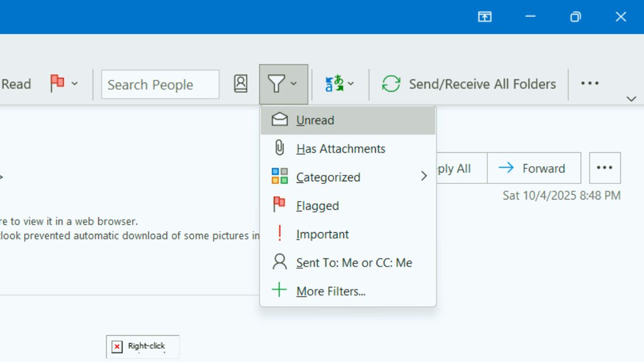Expand the Translate dropdown arrow

(x=351, y=84)
